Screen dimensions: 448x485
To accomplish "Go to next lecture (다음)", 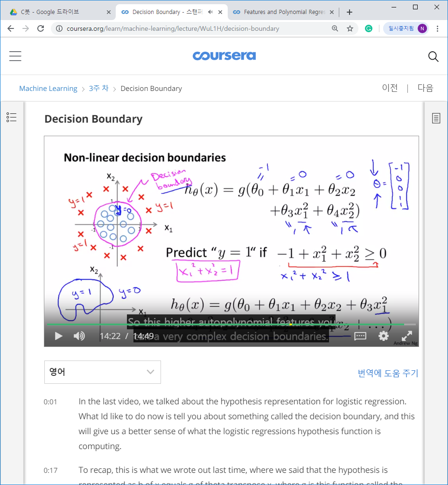I will [x=425, y=88].
